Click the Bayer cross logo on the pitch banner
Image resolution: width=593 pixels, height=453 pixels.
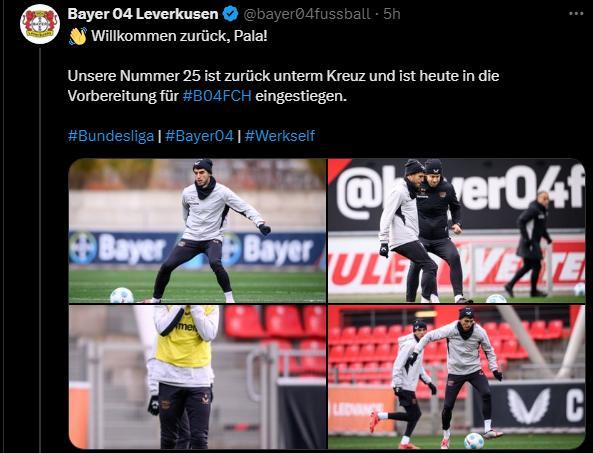[83, 248]
